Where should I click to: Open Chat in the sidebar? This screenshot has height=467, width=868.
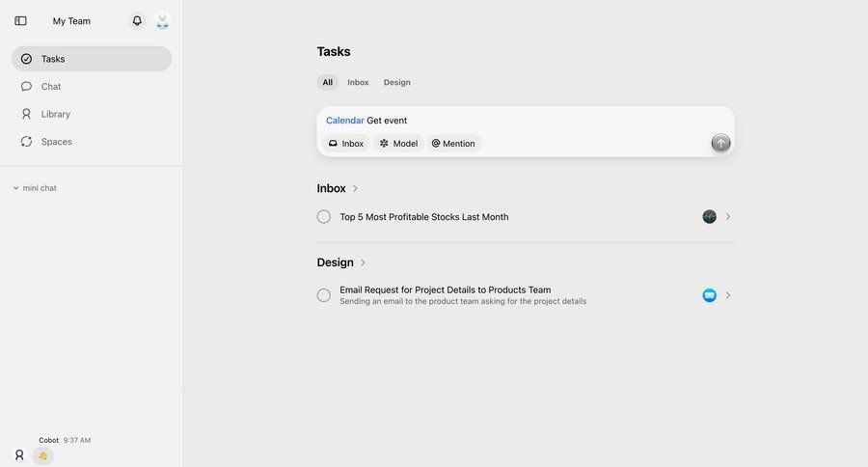point(51,87)
